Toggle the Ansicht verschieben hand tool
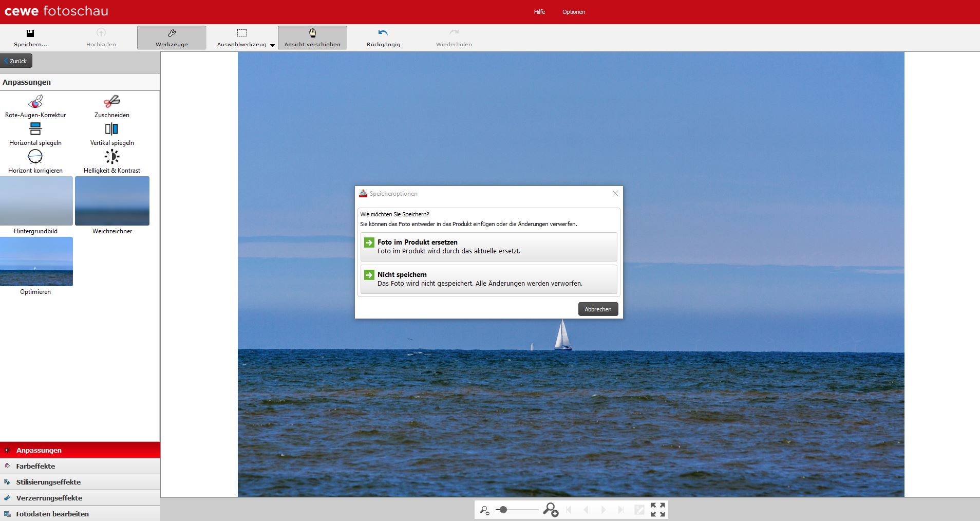The width and height of the screenshot is (980, 521). (x=312, y=33)
